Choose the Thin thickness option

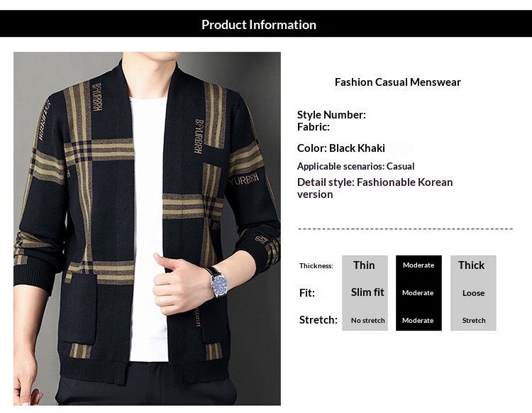[364, 265]
